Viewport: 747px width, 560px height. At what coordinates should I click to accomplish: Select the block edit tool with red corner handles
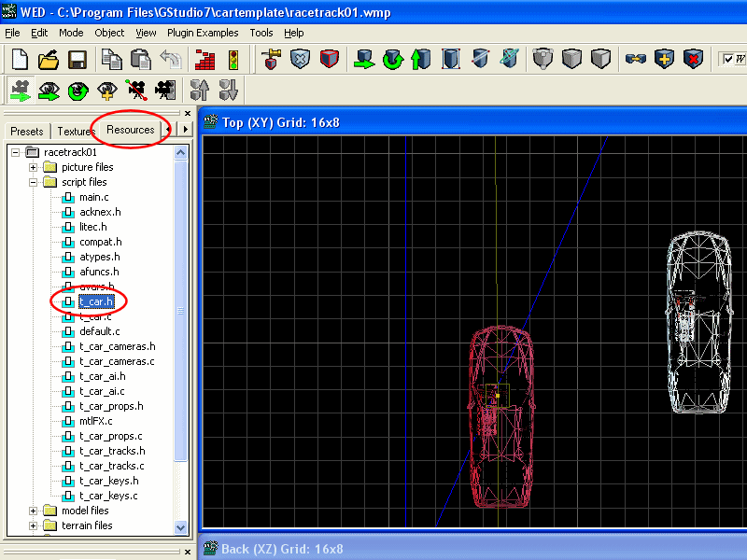tap(451, 60)
